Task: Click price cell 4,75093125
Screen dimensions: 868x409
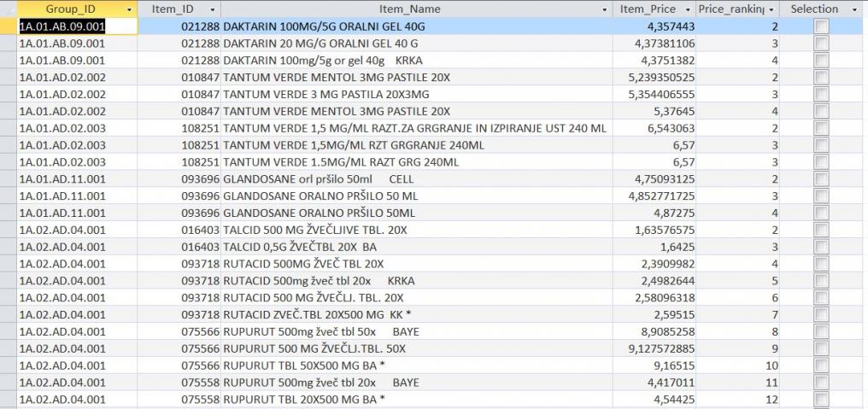Action: tap(654, 178)
